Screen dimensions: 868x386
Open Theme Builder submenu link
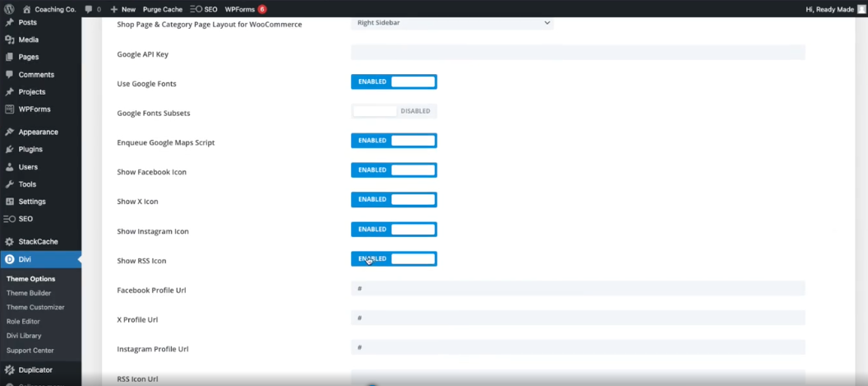pos(29,293)
